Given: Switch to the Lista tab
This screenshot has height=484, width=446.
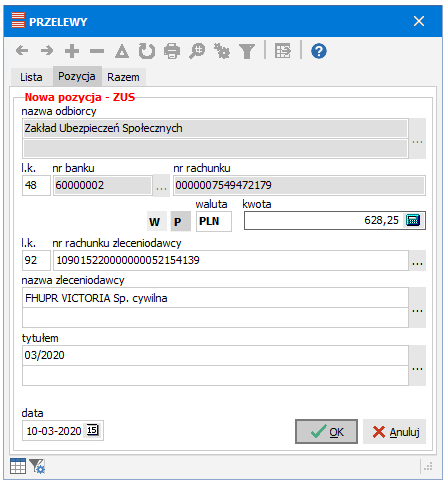Looking at the screenshot, I should 31,77.
